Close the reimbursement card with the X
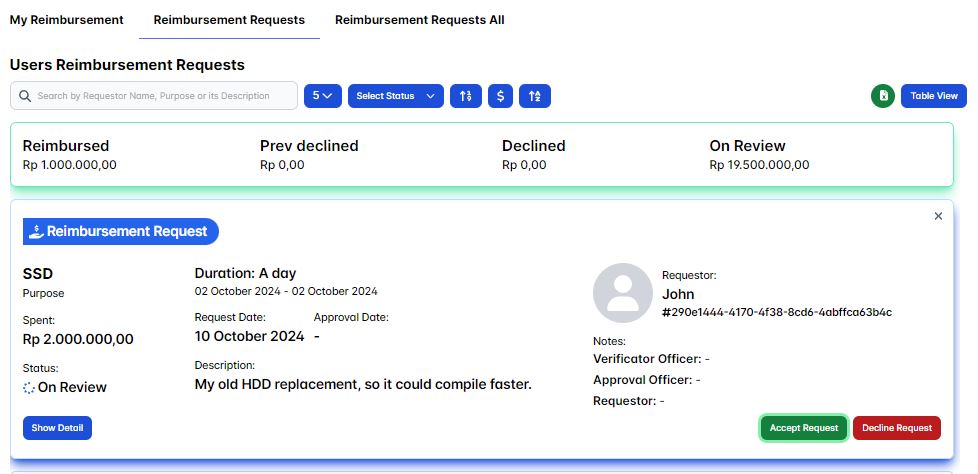This screenshot has width=978, height=474. pos(938,216)
